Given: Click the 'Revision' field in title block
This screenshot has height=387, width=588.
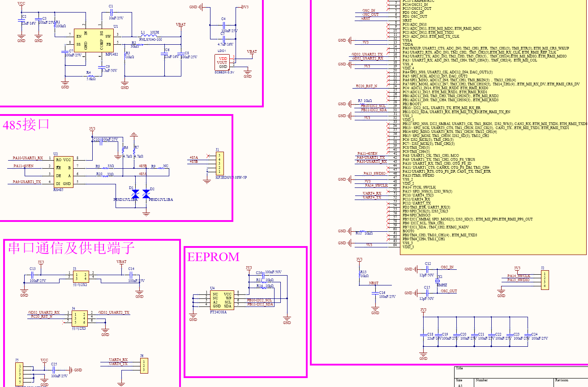Looking at the screenshot, I should tap(562, 380).
